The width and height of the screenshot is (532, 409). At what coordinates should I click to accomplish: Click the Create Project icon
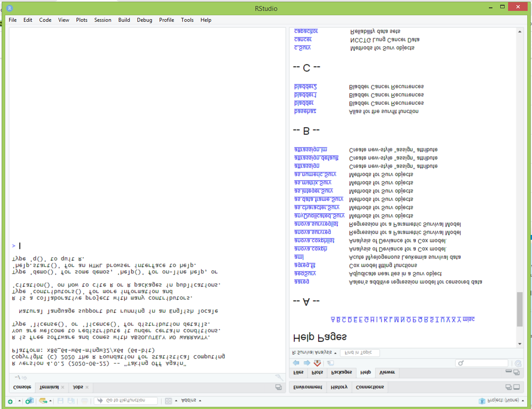29,401
